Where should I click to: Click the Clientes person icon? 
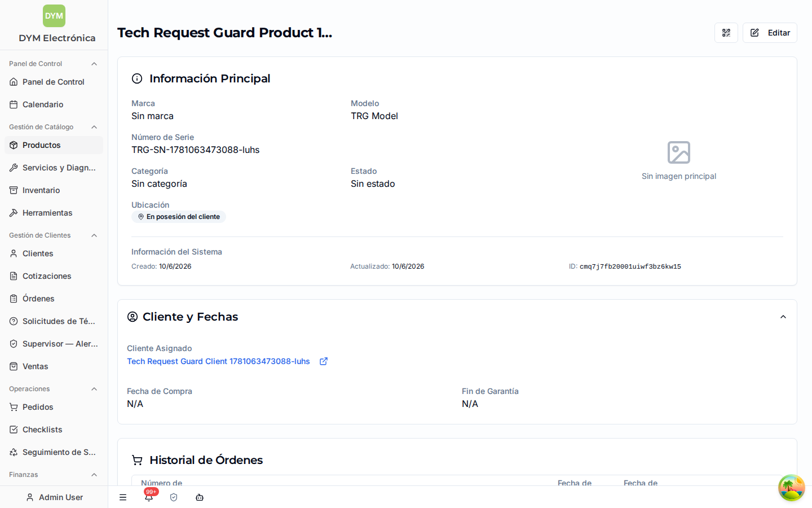(x=14, y=253)
